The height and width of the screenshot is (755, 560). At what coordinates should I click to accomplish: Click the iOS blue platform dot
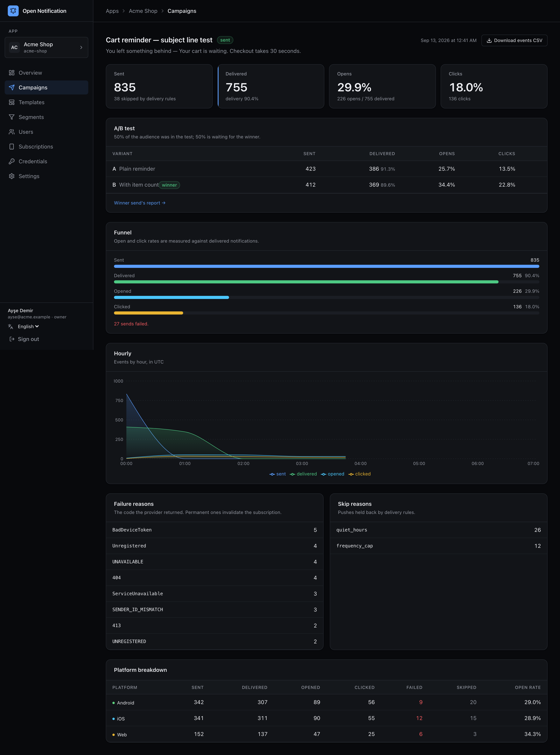[x=114, y=719]
